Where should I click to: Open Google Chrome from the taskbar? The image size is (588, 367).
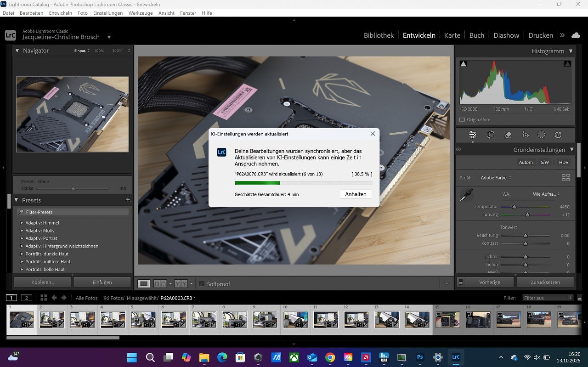330,357
